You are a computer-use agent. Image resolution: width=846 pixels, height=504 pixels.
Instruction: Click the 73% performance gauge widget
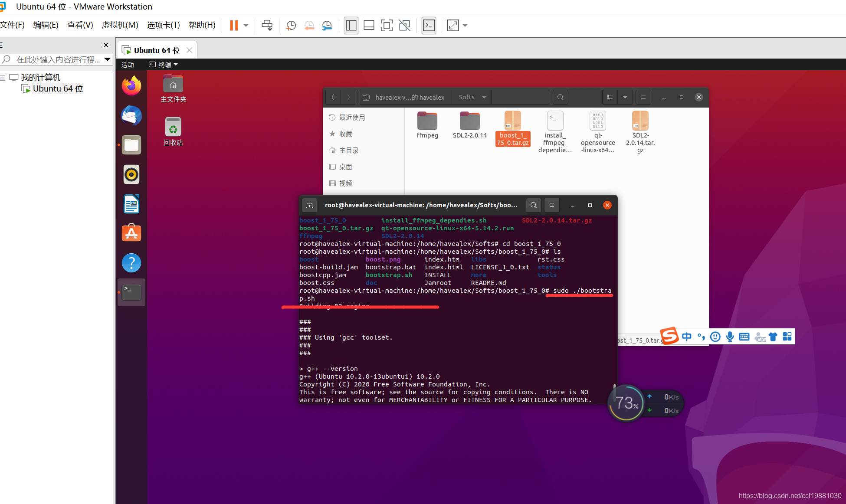coord(626,403)
